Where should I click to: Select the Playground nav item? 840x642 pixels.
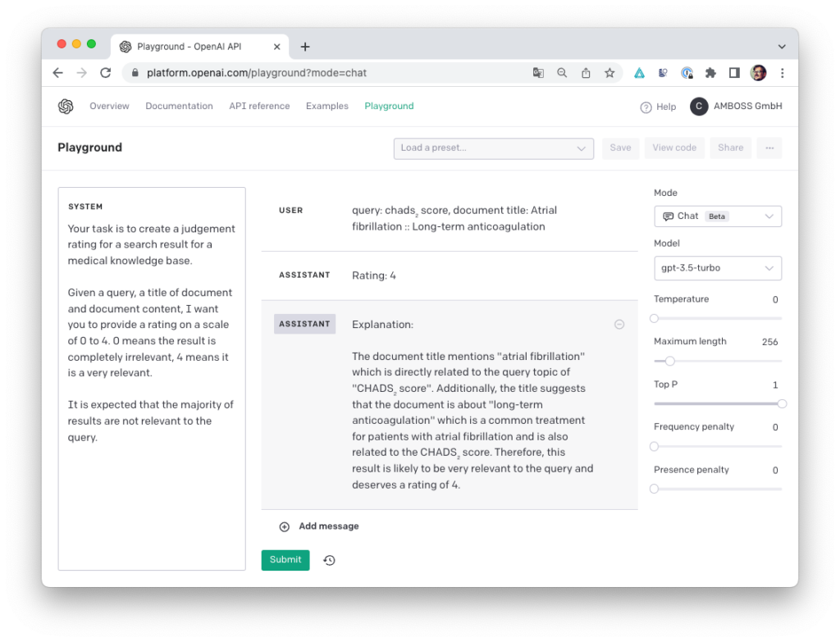coord(389,106)
